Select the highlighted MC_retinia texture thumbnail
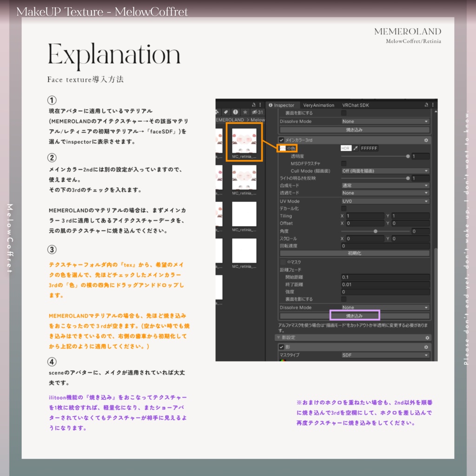The image size is (476, 476). [245, 141]
